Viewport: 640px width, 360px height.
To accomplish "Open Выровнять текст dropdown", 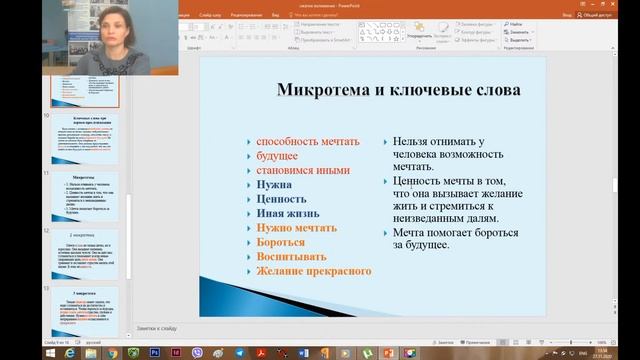I will tap(315, 32).
